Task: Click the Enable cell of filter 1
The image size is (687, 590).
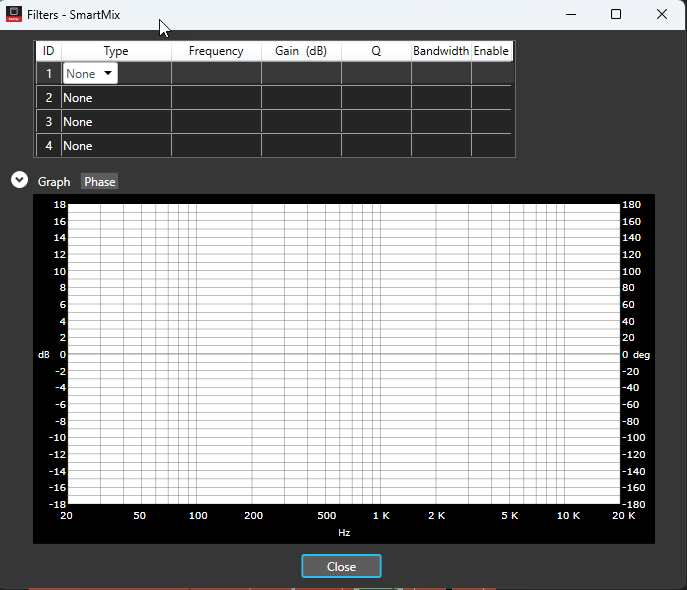Action: pos(491,74)
